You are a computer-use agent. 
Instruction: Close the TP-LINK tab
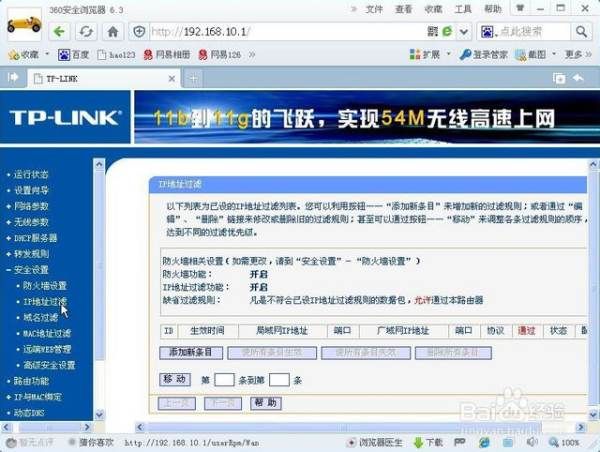(x=172, y=79)
